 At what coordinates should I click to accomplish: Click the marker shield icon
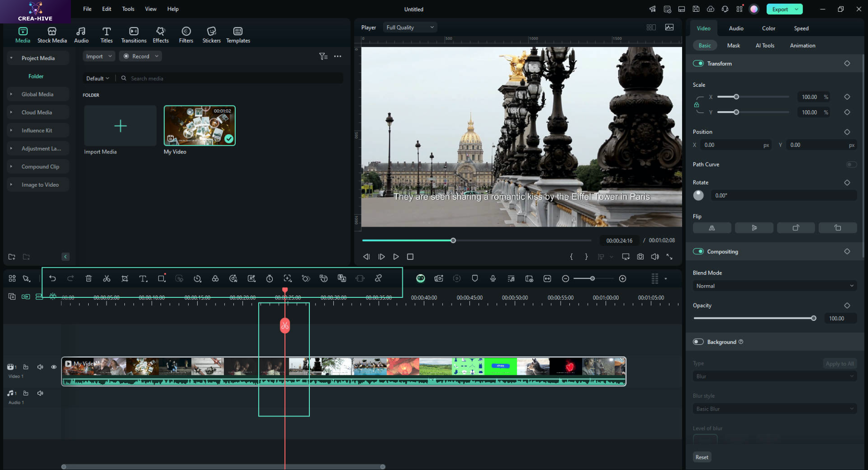(475, 279)
